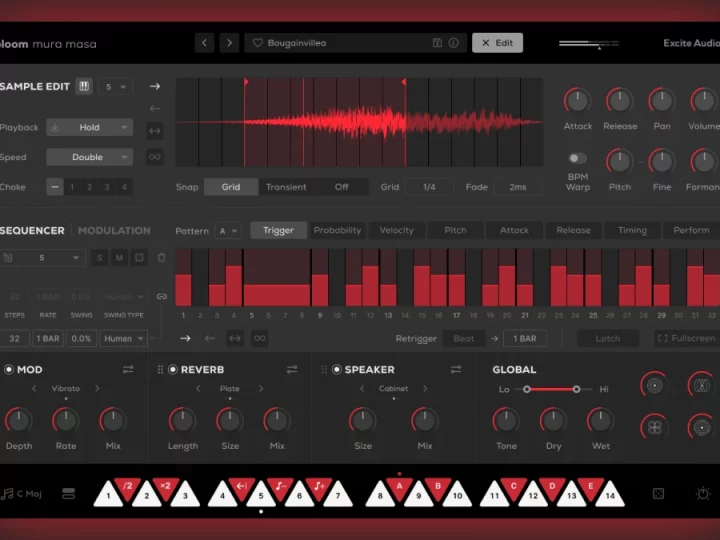Click the four-squares global macro icon
The height and width of the screenshot is (540, 720).
pyautogui.click(x=654, y=428)
